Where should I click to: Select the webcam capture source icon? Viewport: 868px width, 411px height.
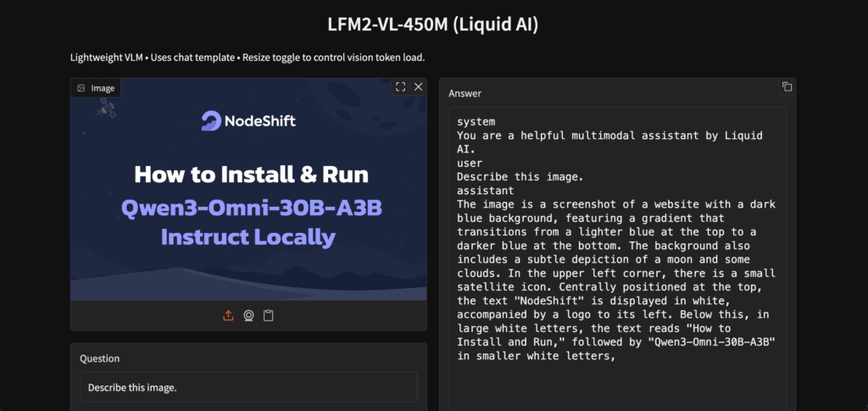[x=248, y=315]
